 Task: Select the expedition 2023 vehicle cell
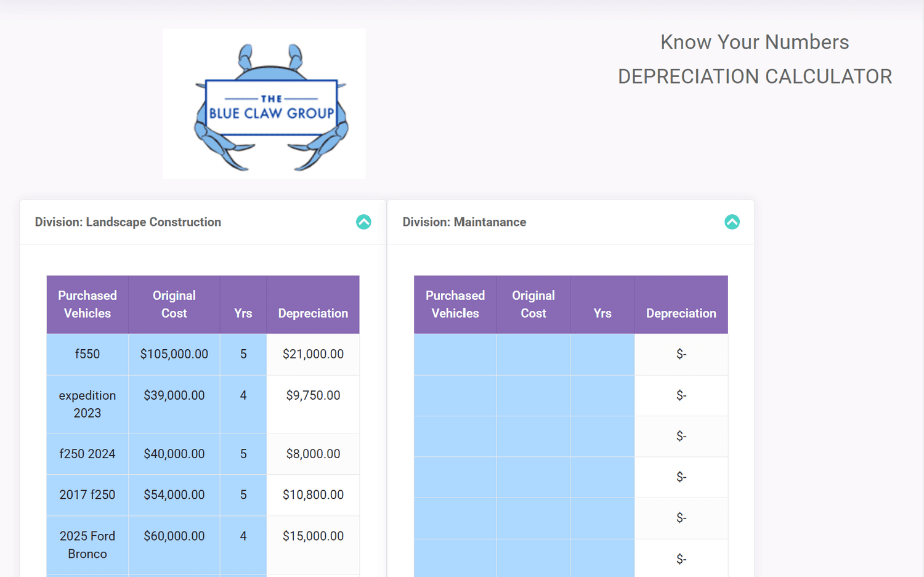click(87, 404)
